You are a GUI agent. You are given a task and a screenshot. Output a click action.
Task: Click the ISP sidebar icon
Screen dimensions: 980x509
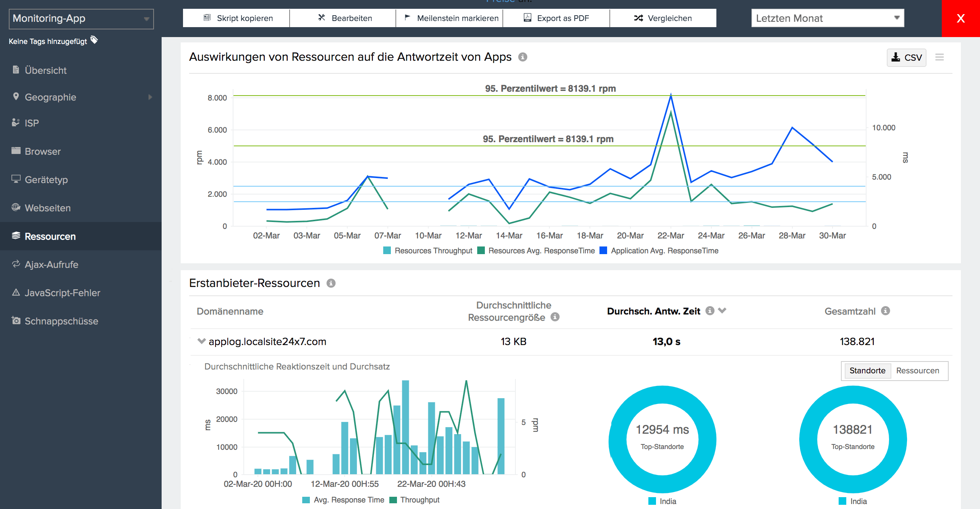(x=16, y=122)
